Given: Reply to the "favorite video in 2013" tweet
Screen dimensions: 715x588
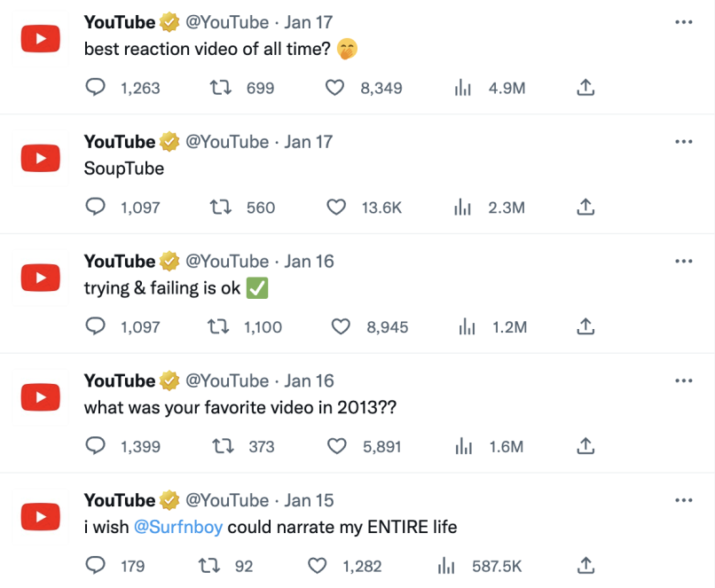Looking at the screenshot, I should click(95, 446).
